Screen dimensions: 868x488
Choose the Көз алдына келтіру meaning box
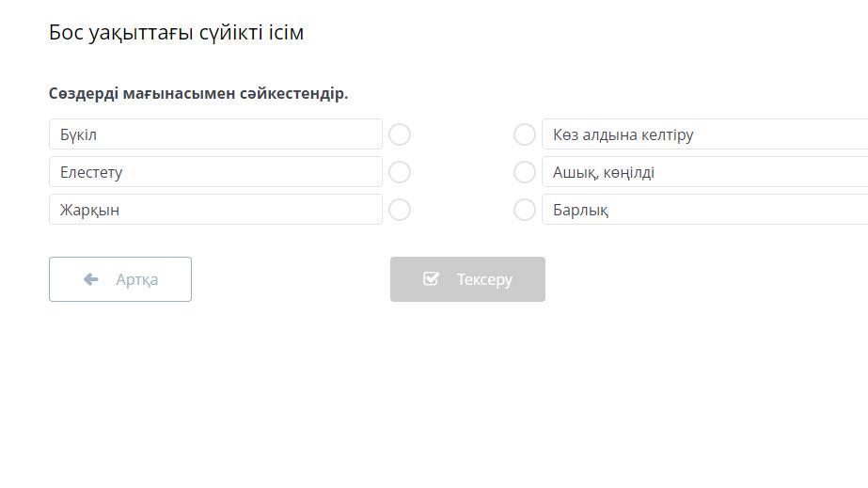click(x=705, y=134)
